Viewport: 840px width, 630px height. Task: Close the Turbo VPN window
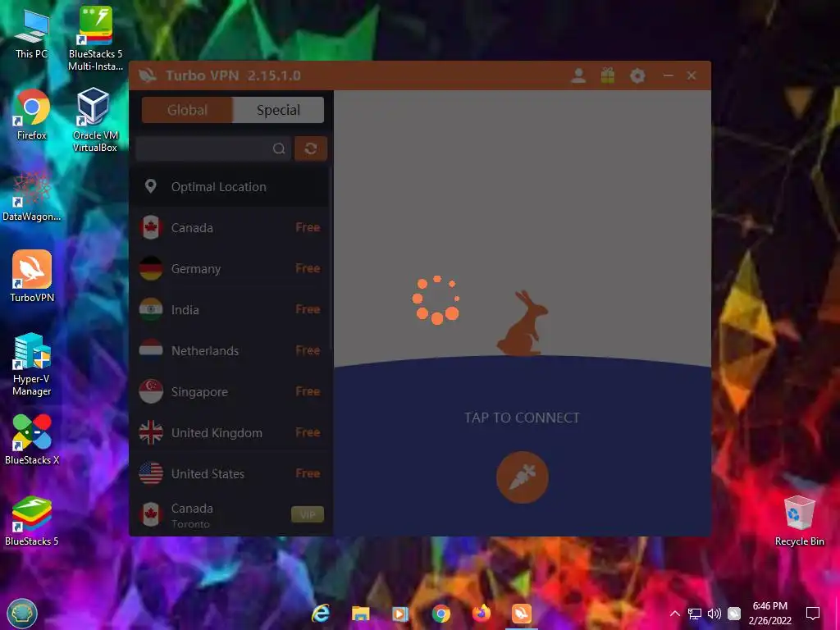click(x=692, y=75)
